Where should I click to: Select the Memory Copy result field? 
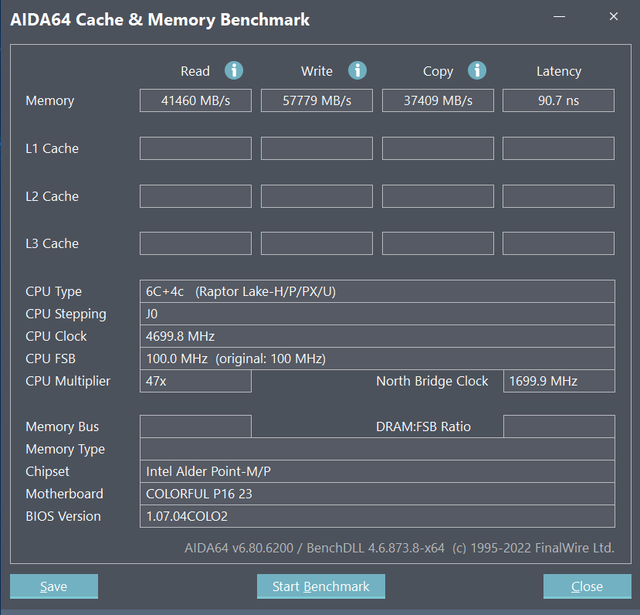[x=437, y=101]
